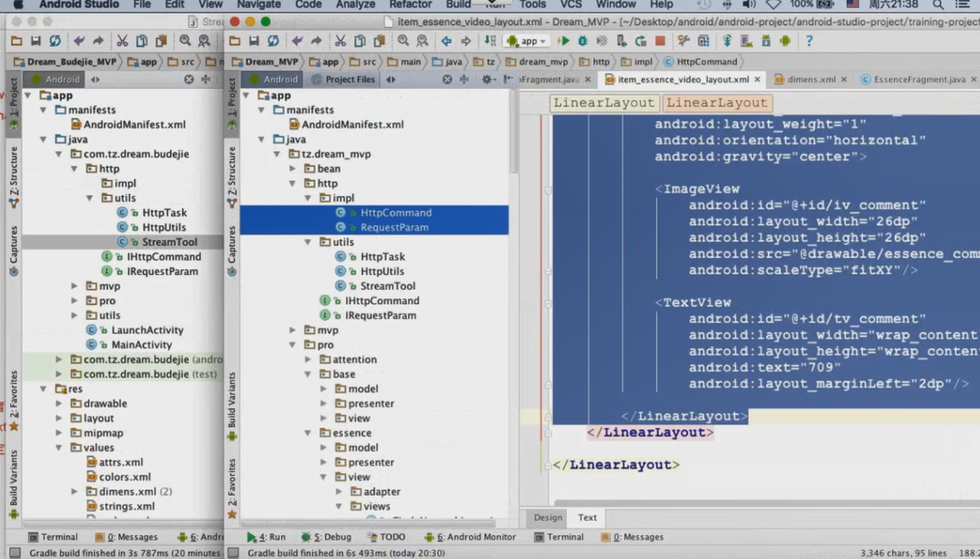The width and height of the screenshot is (980, 559).
Task: Toggle 4: Run tool window
Action: pyautogui.click(x=266, y=537)
